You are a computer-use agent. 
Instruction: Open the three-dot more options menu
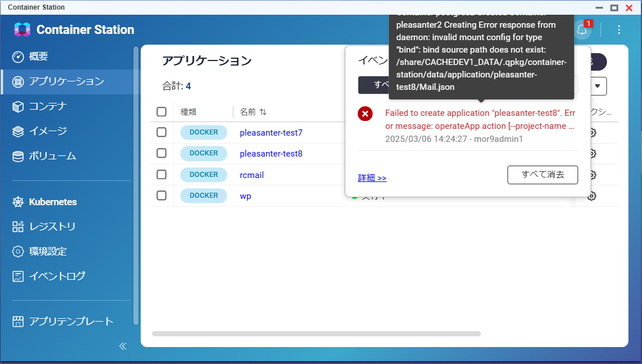point(619,29)
